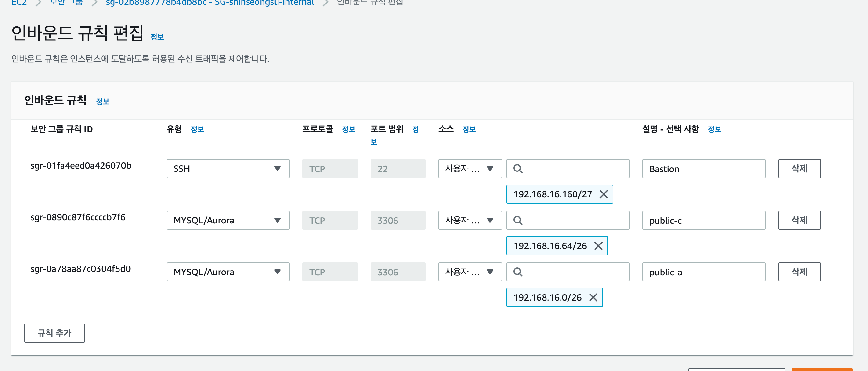This screenshot has width=868, height=371.
Task: Expand source type dropdown for public-a rule
Action: pos(470,272)
